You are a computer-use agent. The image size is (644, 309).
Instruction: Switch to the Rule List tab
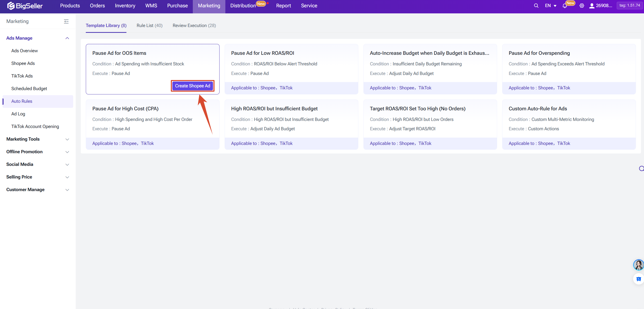pyautogui.click(x=149, y=25)
